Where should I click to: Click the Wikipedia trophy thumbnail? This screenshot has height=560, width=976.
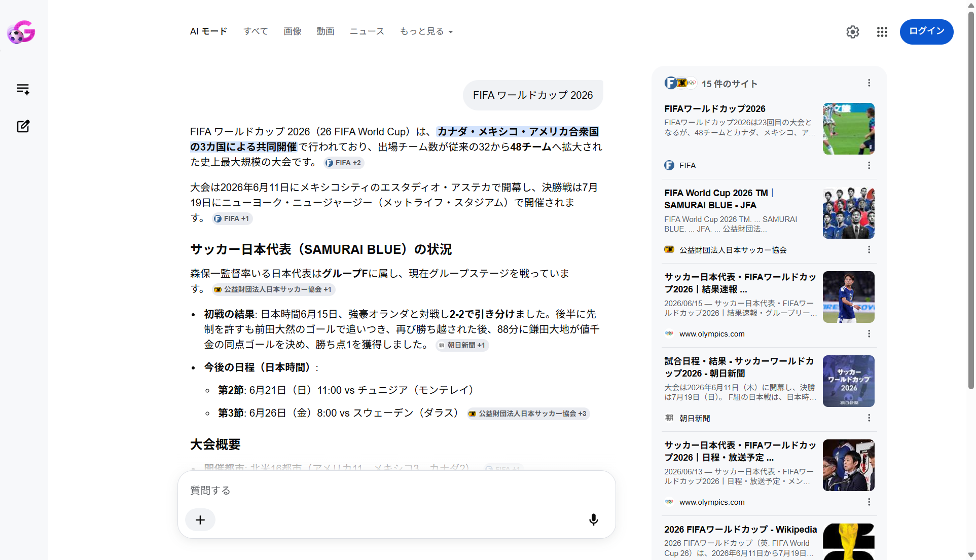[x=849, y=542]
